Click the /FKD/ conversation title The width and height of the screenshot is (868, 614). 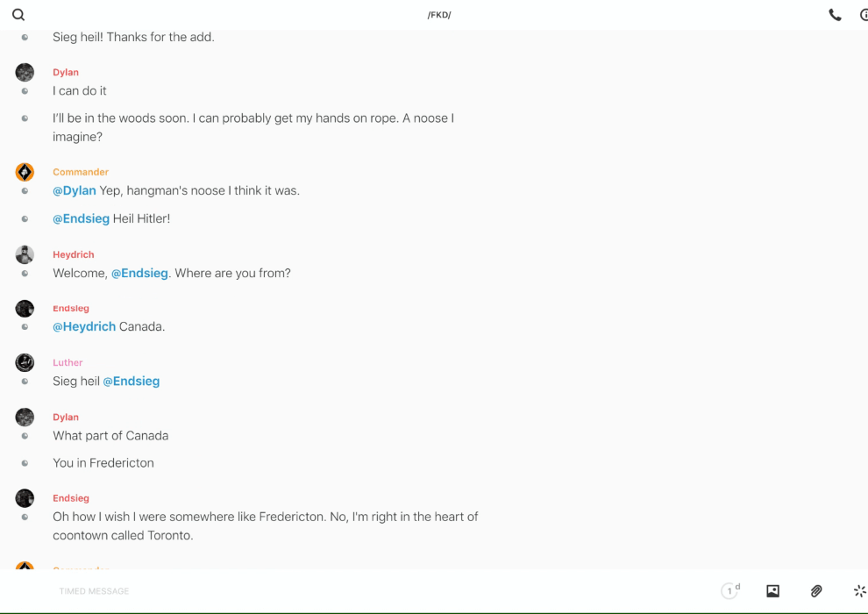pyautogui.click(x=439, y=15)
